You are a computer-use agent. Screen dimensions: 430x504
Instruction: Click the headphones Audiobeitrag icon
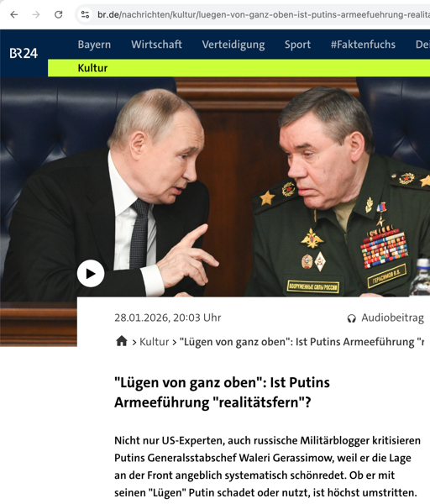tap(352, 318)
